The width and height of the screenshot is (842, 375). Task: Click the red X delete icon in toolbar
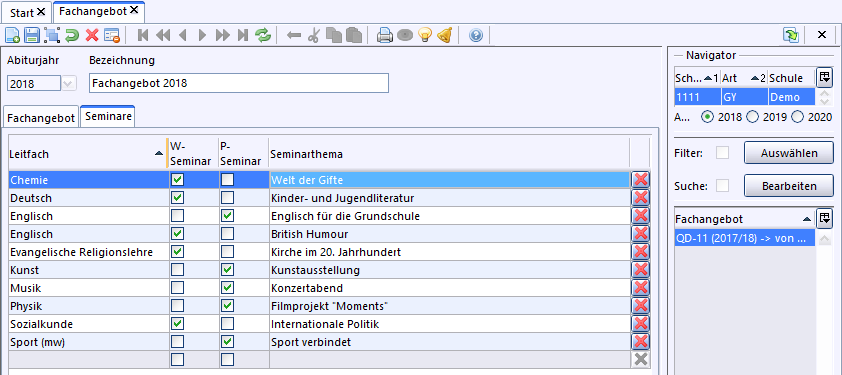click(x=92, y=35)
